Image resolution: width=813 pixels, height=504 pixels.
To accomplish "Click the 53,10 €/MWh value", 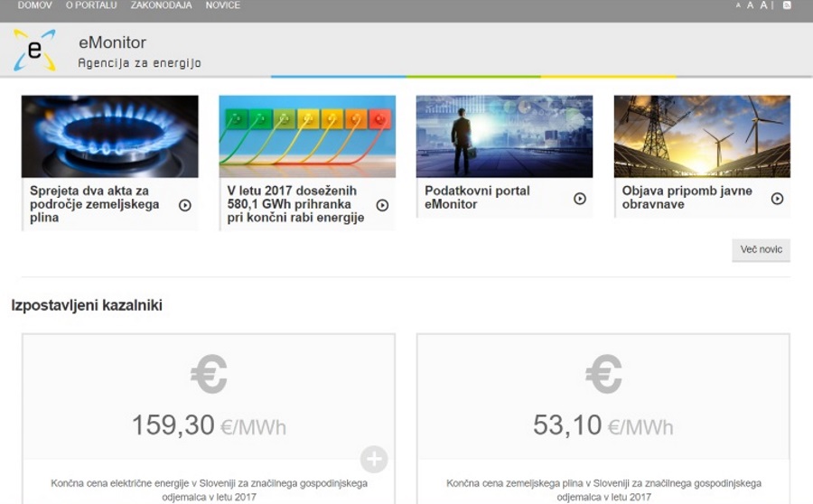I will (x=603, y=425).
